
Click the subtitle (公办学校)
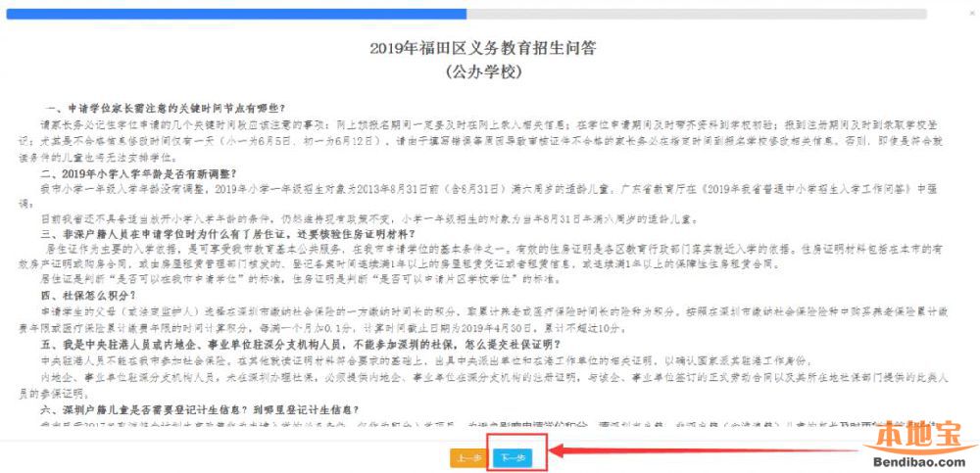click(x=484, y=72)
